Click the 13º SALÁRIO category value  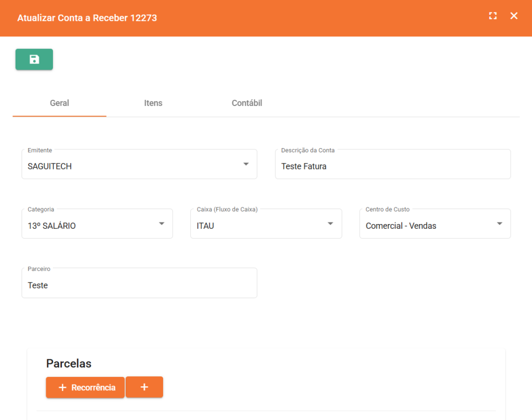point(51,226)
